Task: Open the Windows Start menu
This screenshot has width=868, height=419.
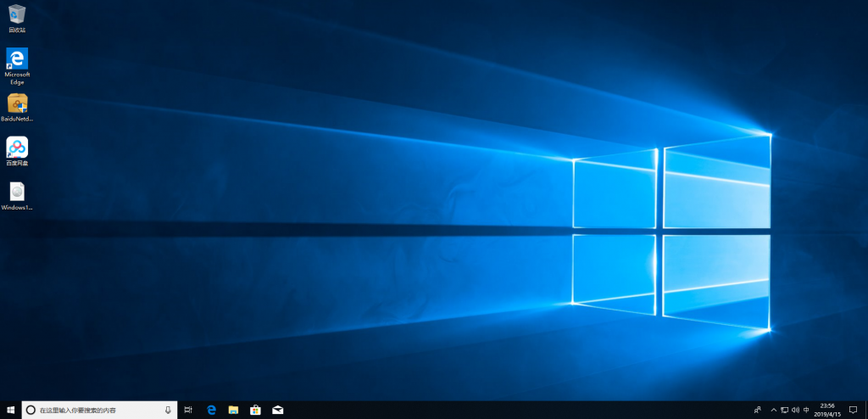Action: (10, 410)
